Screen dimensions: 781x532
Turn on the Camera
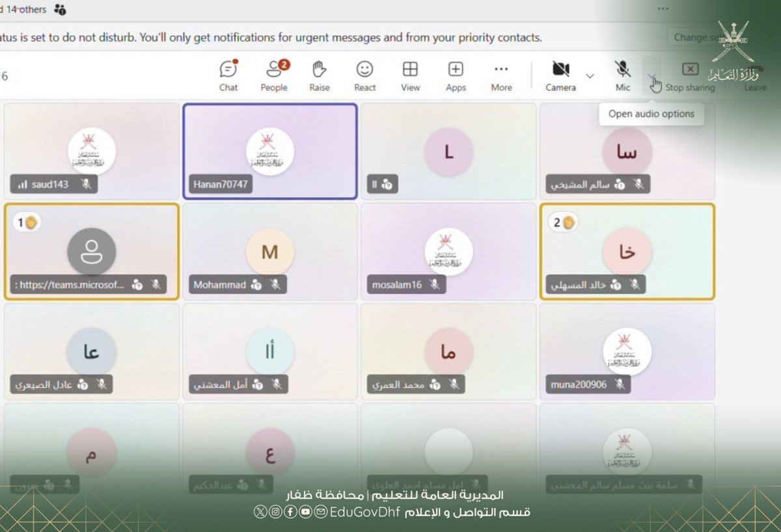560,76
